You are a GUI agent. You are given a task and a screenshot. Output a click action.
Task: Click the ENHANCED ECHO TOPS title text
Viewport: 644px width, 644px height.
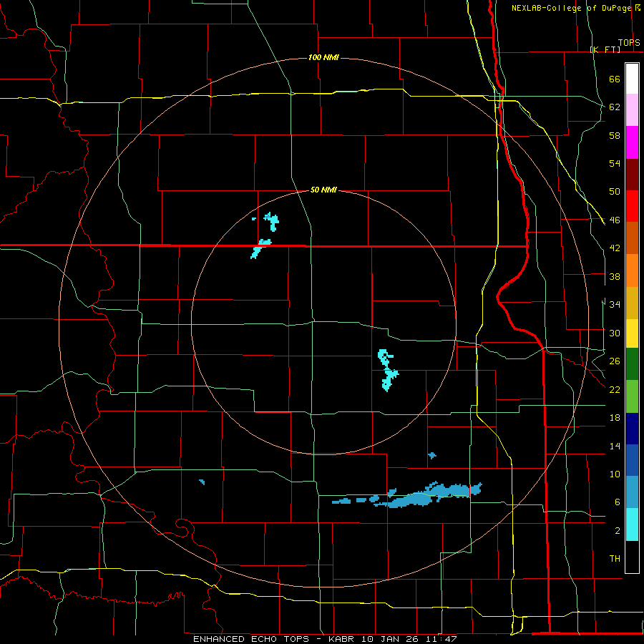pos(251,639)
